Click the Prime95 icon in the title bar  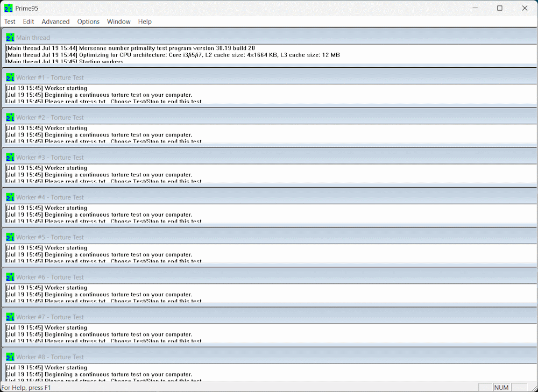[9, 8]
